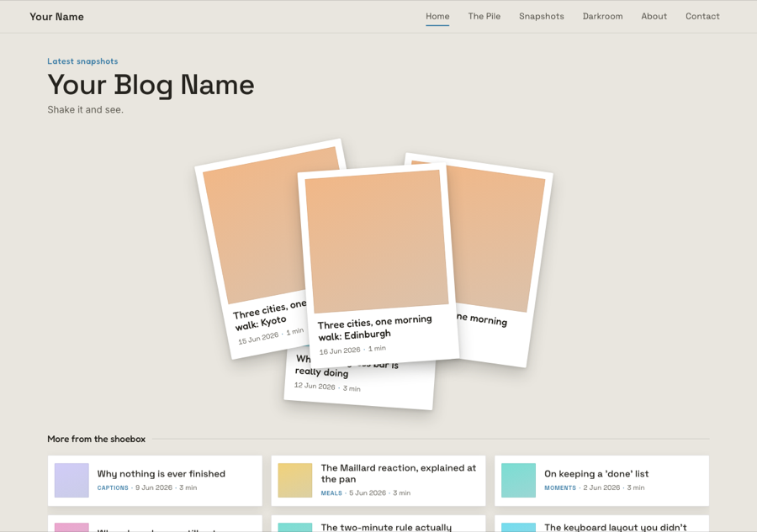
Task: Click the '2 Jun 2026 · 3 min' post date
Action: point(614,487)
